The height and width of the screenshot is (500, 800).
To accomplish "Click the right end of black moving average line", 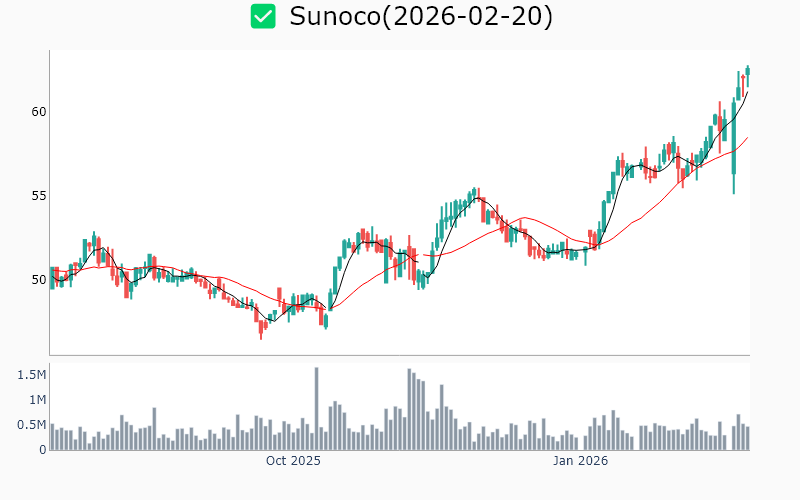I will [747, 92].
